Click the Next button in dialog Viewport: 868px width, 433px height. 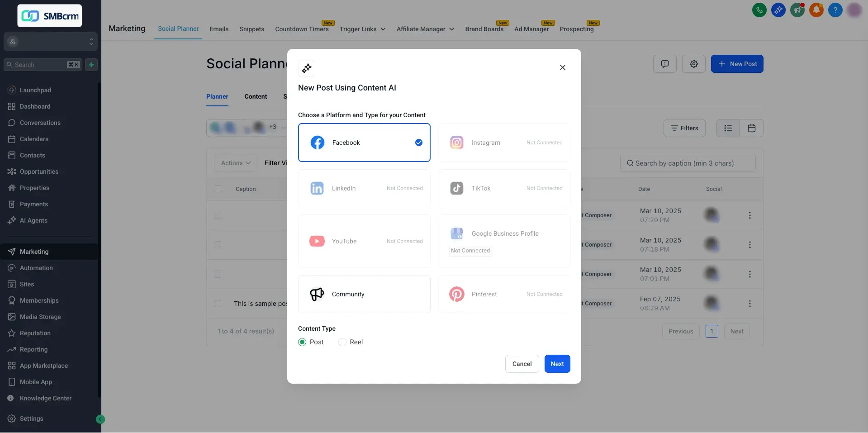(557, 364)
